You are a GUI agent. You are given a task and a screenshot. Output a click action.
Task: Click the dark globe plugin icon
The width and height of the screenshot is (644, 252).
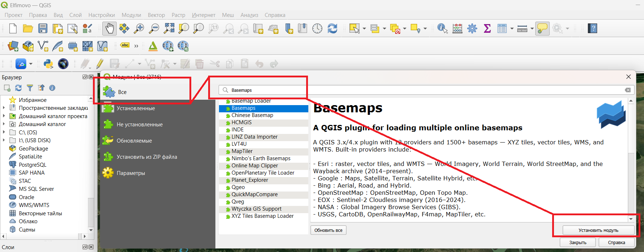(x=63, y=64)
